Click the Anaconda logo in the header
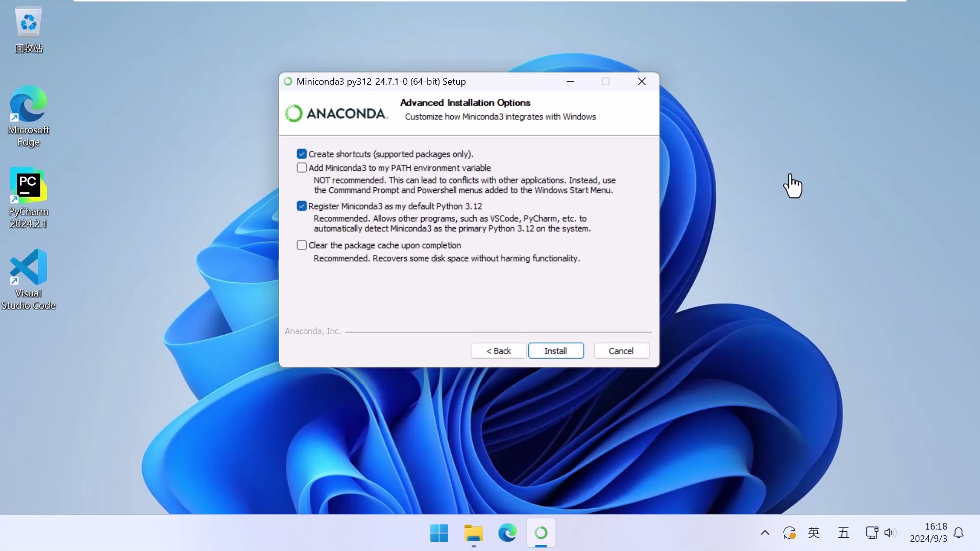Viewport: 980px width, 551px height. pos(336,113)
